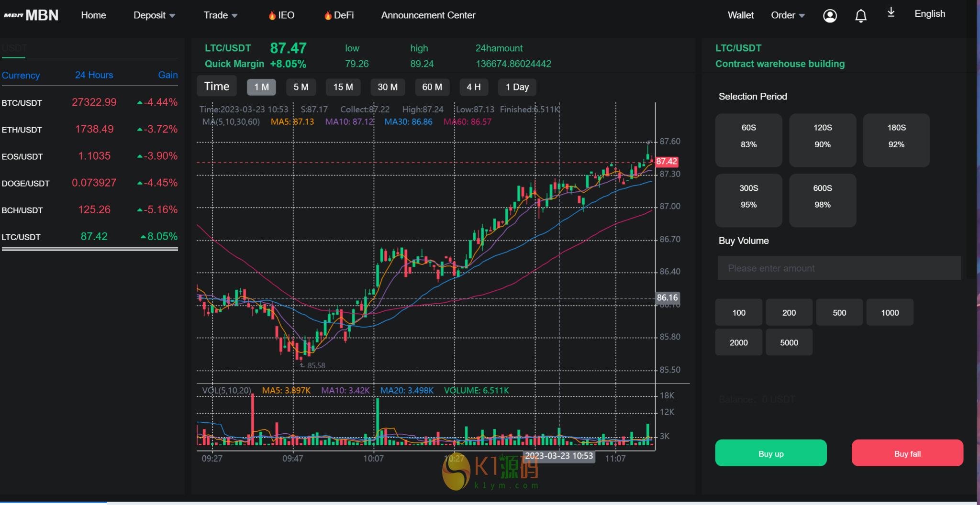This screenshot has width=980, height=505.
Task: Focus the Buy Volume amount field
Action: tap(839, 268)
